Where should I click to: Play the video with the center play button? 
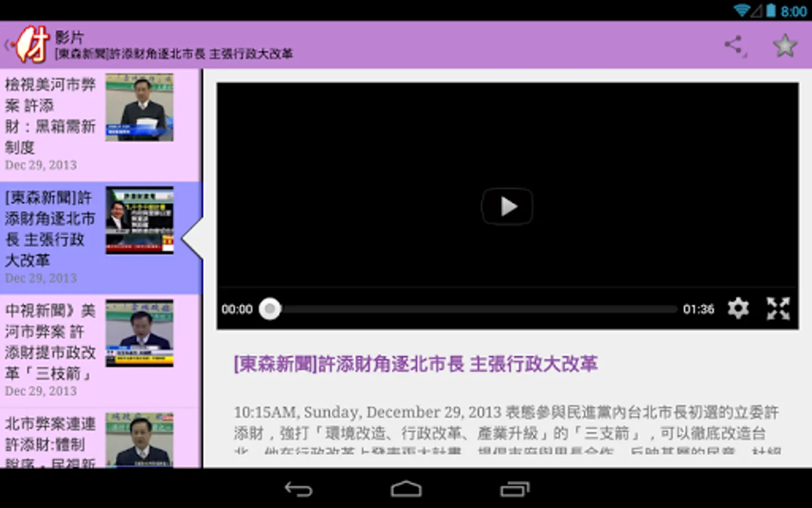[507, 207]
